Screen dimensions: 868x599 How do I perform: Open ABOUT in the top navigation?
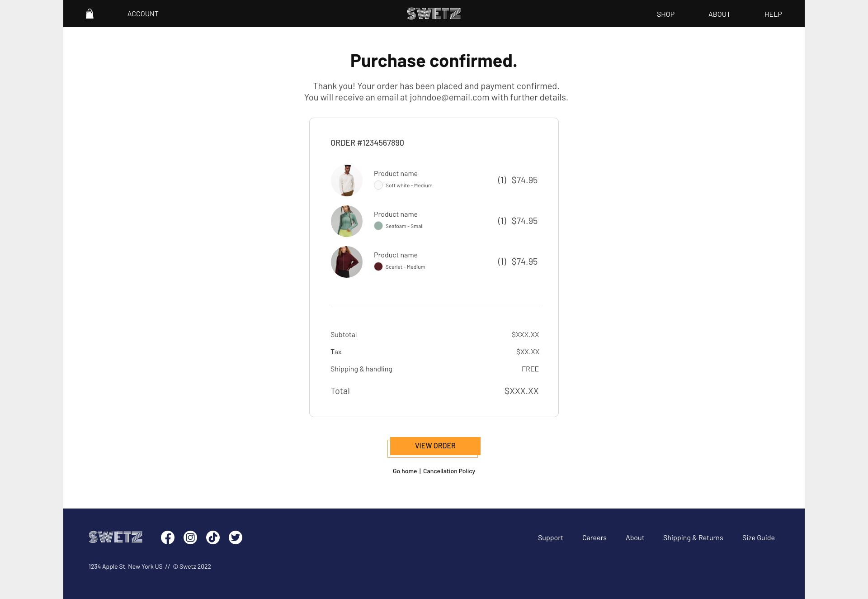pyautogui.click(x=719, y=14)
